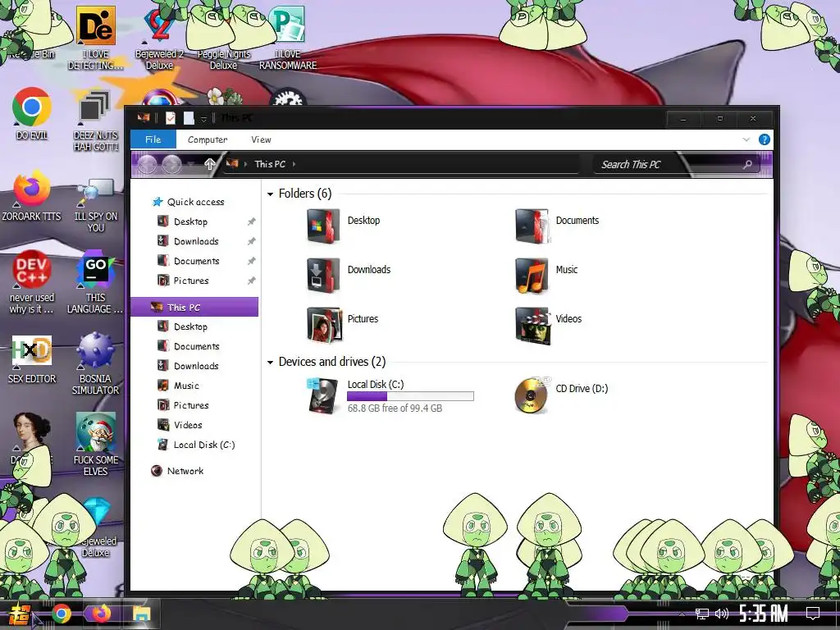Open Customize Quick Access Toolbar dropdown
This screenshot has height=630, width=840.
tap(203, 119)
